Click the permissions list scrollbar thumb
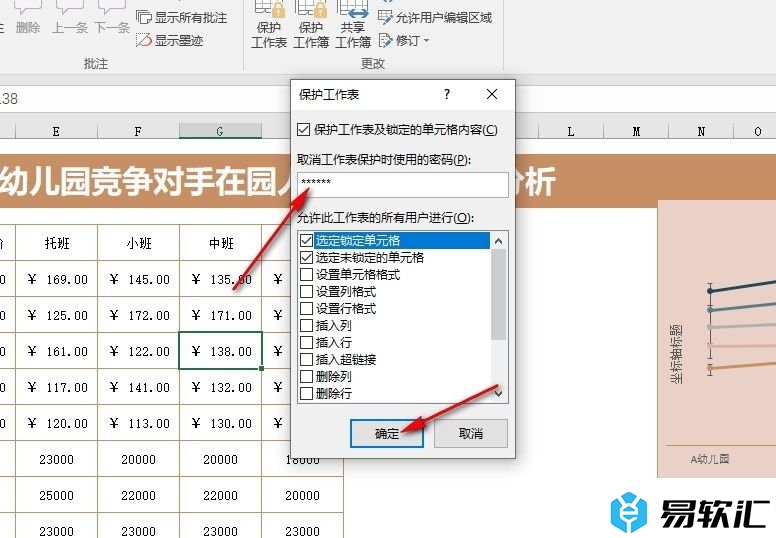The height and width of the screenshot is (538, 776). [x=499, y=294]
